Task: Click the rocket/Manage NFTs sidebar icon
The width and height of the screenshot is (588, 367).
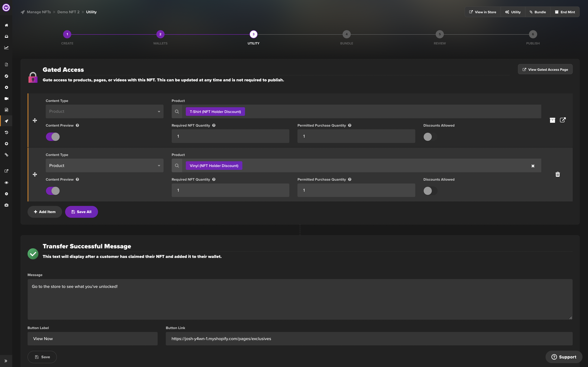Action: tap(6, 121)
